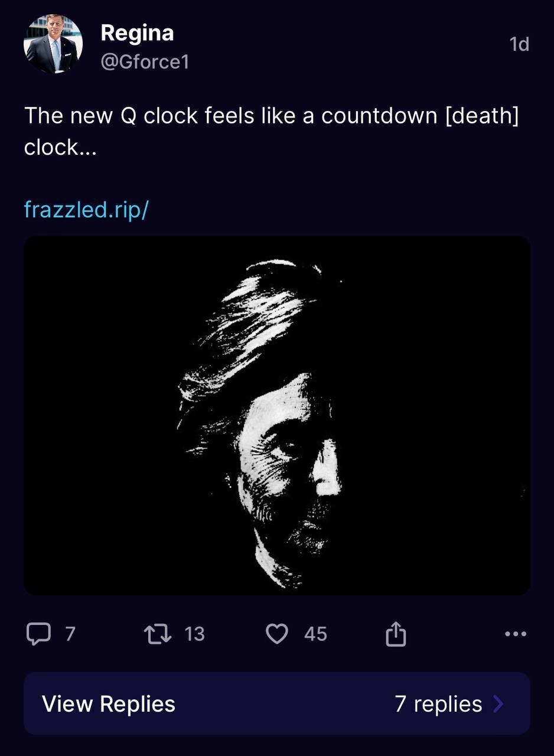Click the View Replies label
Viewport: 554px width, 756px height.
coord(109,703)
